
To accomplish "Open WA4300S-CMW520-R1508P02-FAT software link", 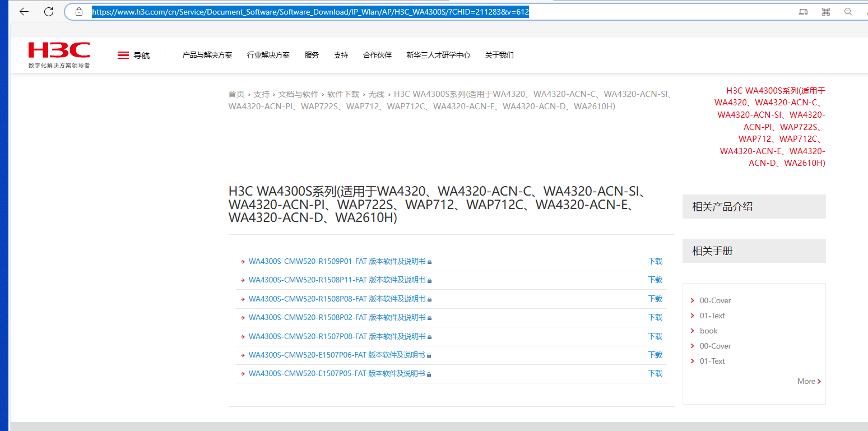I will [x=337, y=317].
